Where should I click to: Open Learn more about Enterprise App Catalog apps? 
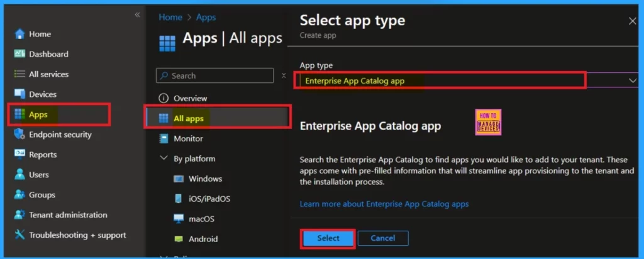pyautogui.click(x=384, y=204)
